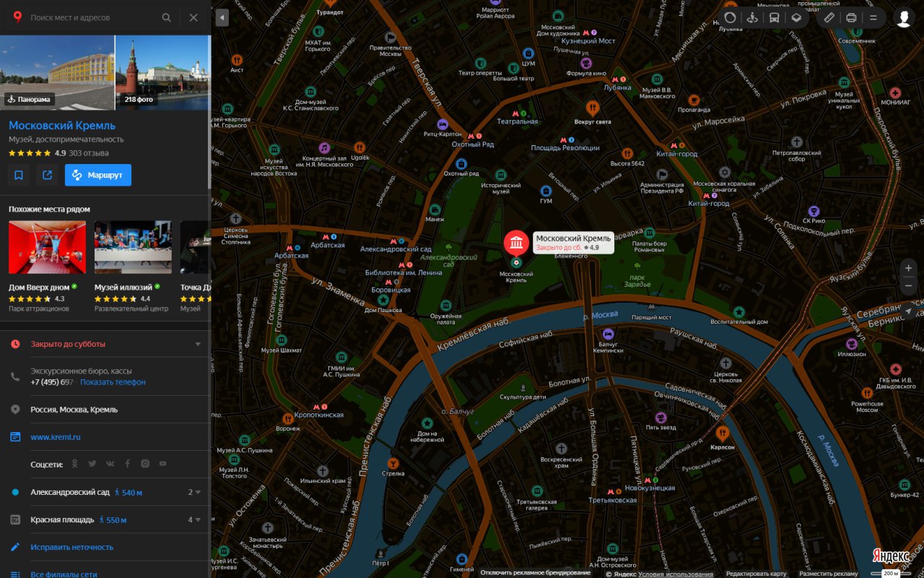Open map layers selector icon

[x=796, y=17]
